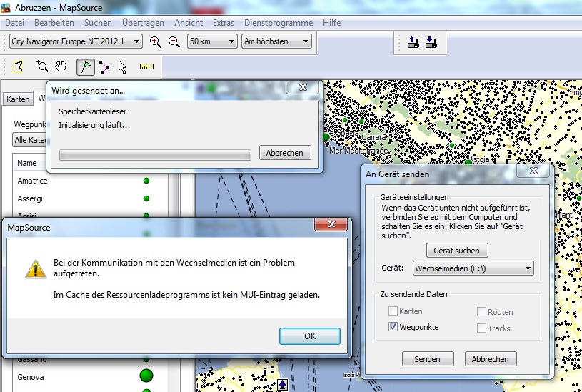Open the Datei menu
This screenshot has width=582, height=392.
tap(14, 23)
